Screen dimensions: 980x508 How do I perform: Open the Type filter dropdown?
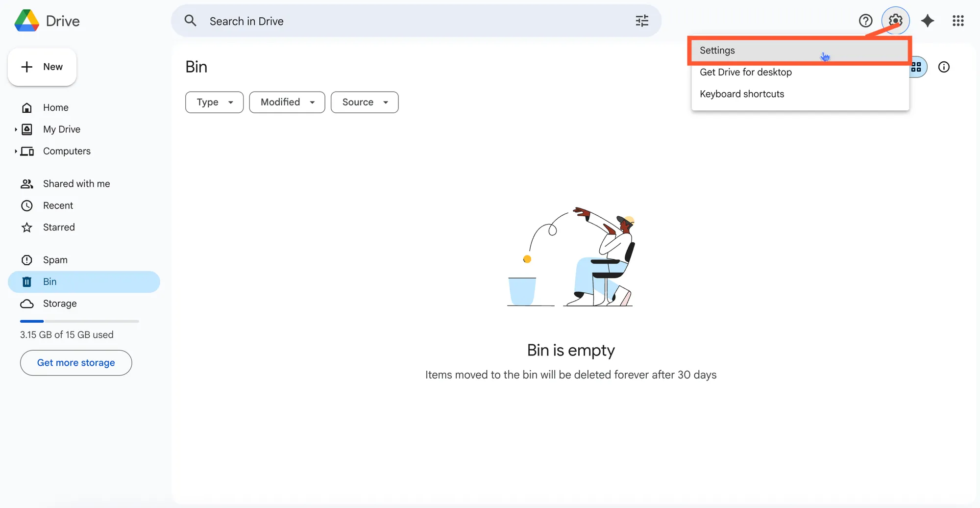click(x=214, y=102)
